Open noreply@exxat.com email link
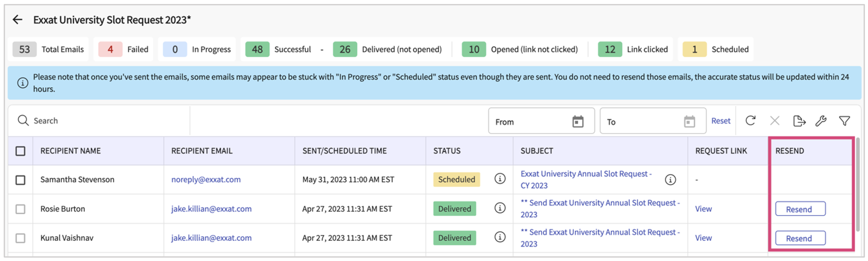Screen dimensions: 868x261 [x=206, y=180]
